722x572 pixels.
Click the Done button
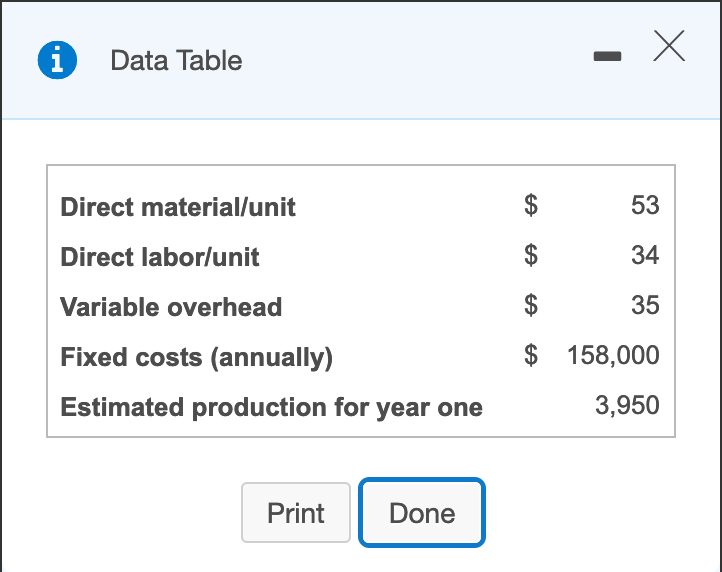pyautogui.click(x=422, y=514)
